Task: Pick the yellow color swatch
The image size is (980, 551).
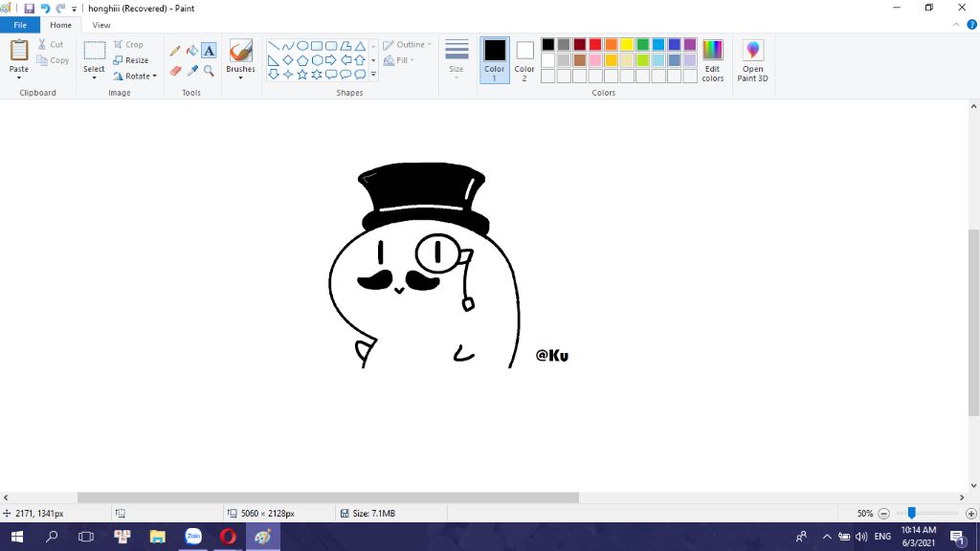Action: 627,44
